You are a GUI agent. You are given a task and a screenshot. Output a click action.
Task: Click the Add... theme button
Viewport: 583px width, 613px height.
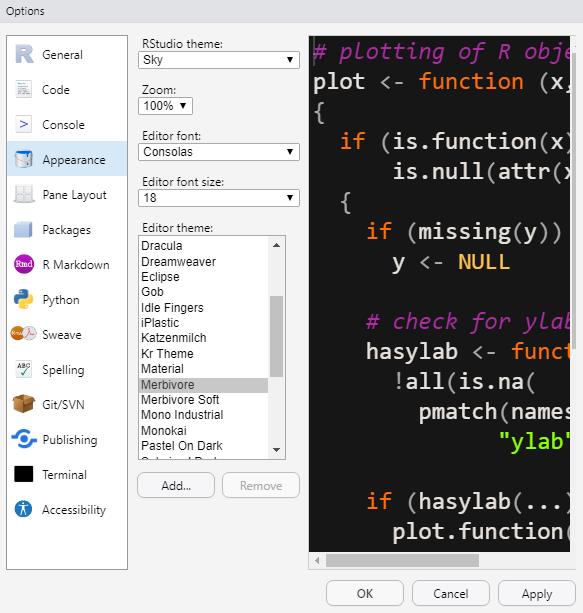pos(176,486)
